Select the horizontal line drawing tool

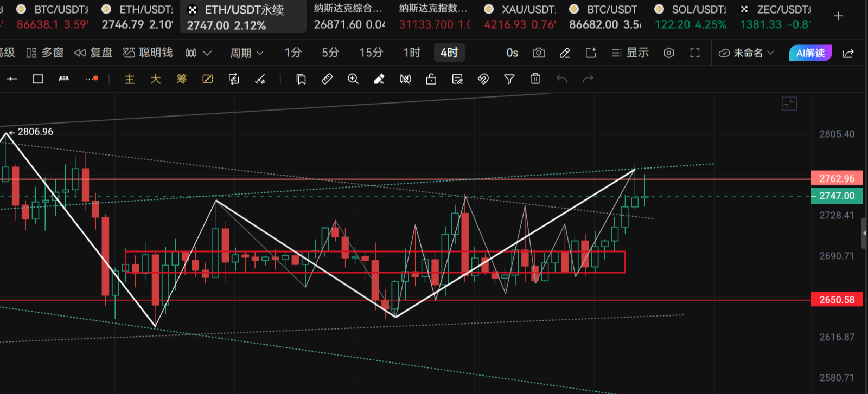click(12, 79)
